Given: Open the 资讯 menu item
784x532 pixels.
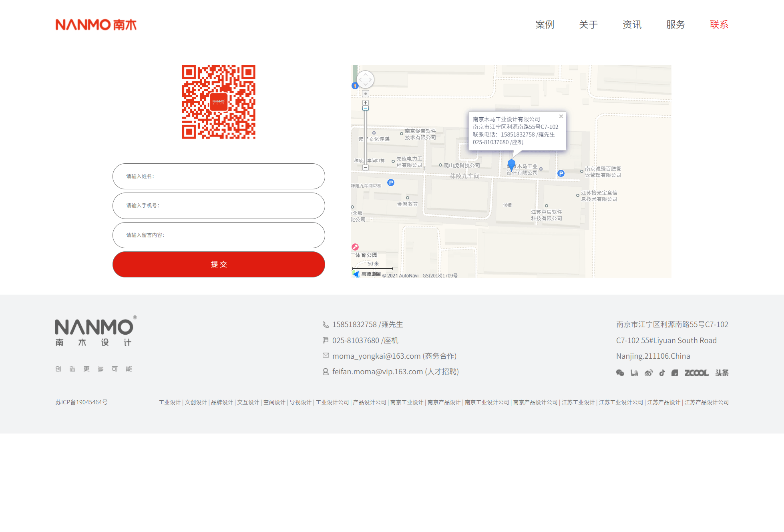Looking at the screenshot, I should click(x=632, y=25).
